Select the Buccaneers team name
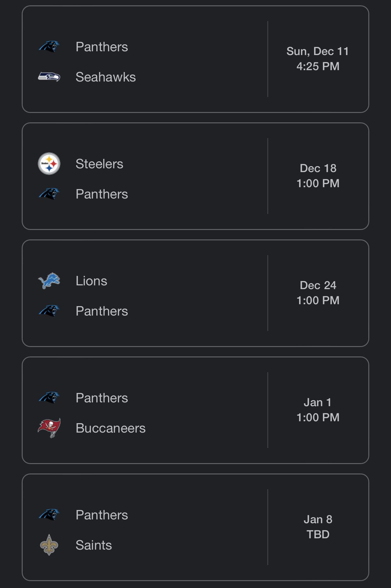This screenshot has width=391, height=588. [x=110, y=428]
